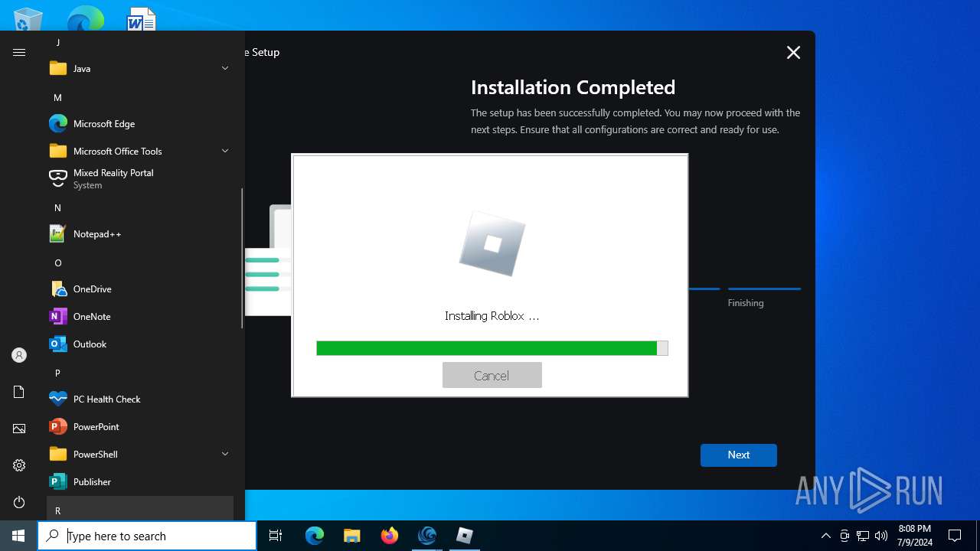Open the Edge shortcut on the desktop
980x551 pixels.
(x=85, y=19)
